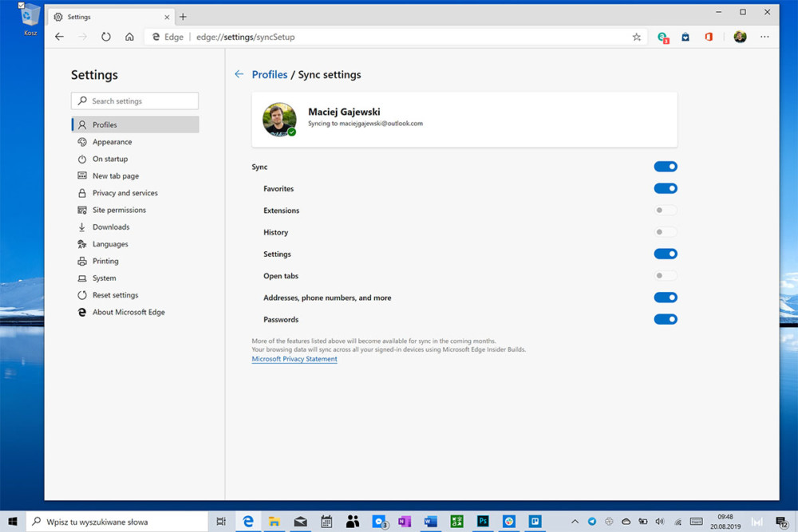Open Messenger on the taskbar
This screenshot has height=532, width=798.
pos(379,522)
